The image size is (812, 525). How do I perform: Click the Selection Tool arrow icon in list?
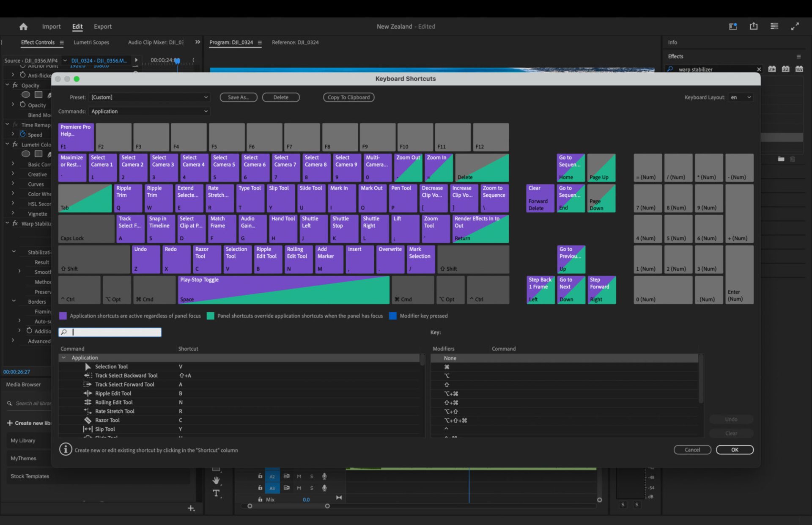point(88,366)
